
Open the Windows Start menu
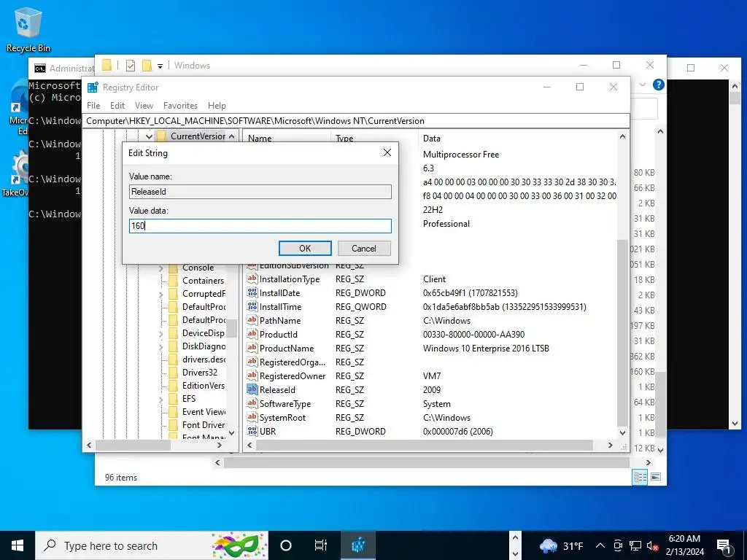(18, 545)
